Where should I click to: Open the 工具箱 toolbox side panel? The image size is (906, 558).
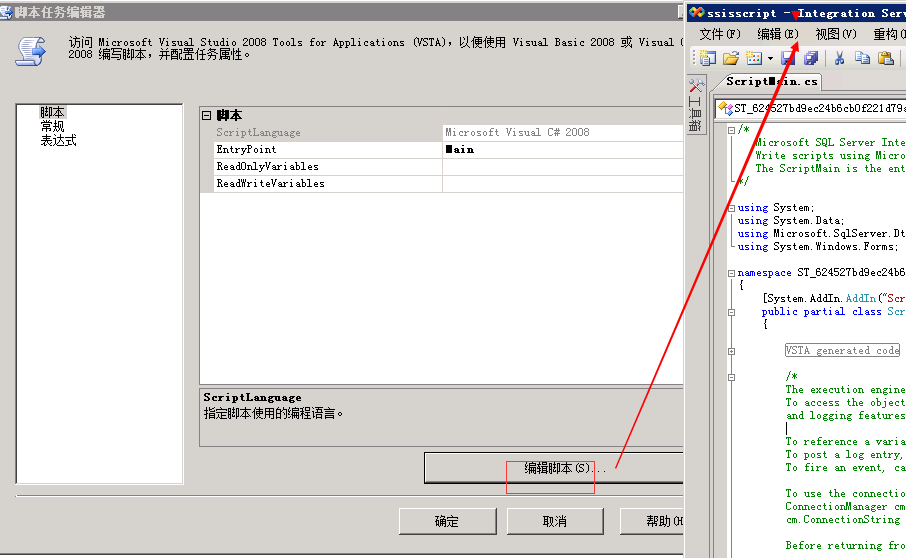[x=696, y=105]
